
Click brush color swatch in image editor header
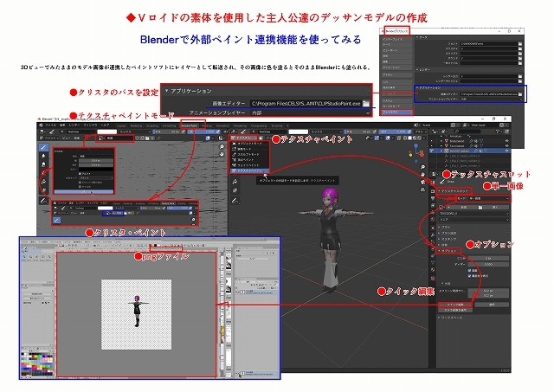[107, 132]
